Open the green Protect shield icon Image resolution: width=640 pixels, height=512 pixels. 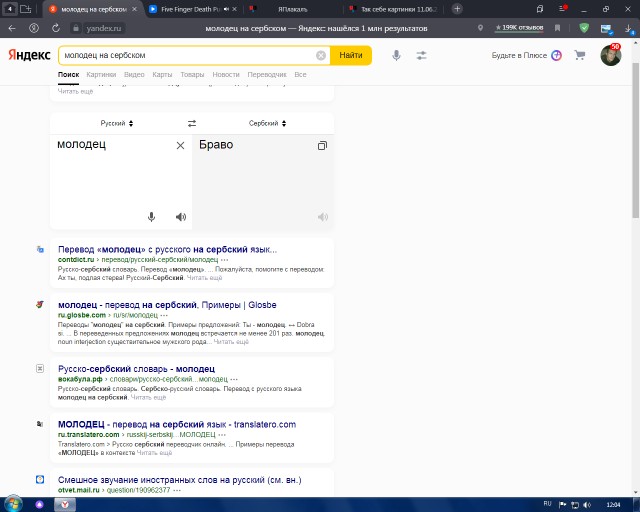[584, 28]
